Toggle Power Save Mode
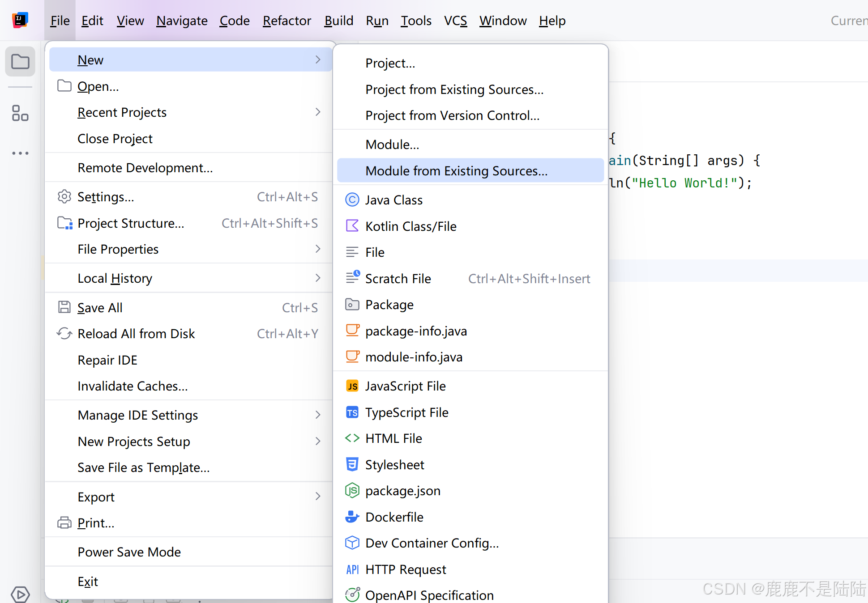 tap(129, 552)
